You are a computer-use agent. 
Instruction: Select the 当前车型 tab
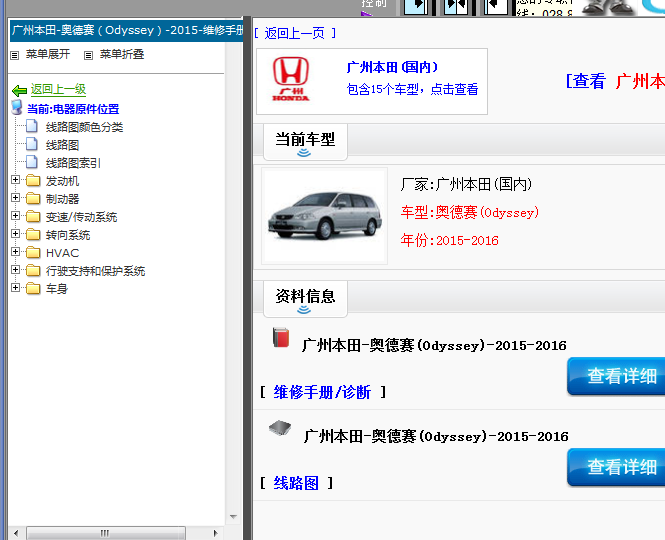pyautogui.click(x=305, y=140)
